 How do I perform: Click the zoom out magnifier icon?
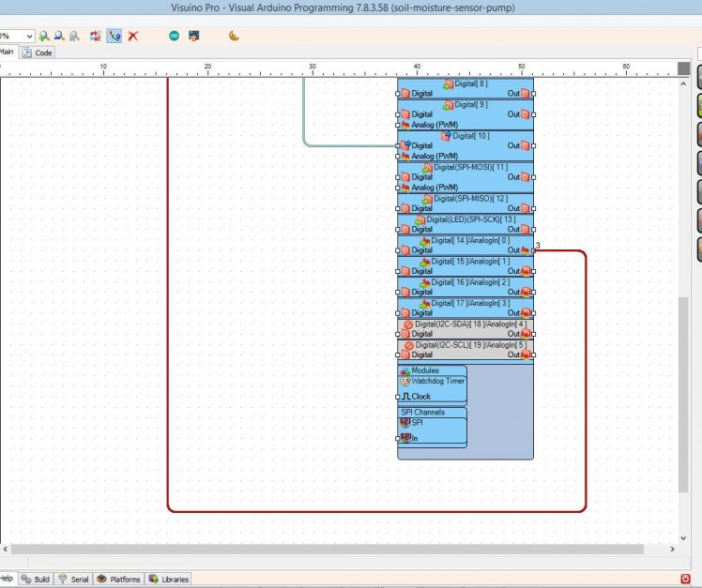[x=59, y=36]
